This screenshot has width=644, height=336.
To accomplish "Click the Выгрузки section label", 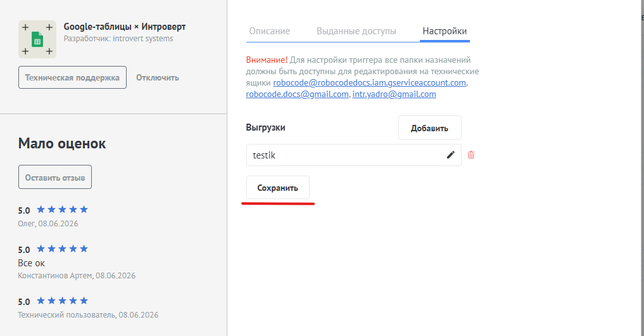I will [x=265, y=127].
